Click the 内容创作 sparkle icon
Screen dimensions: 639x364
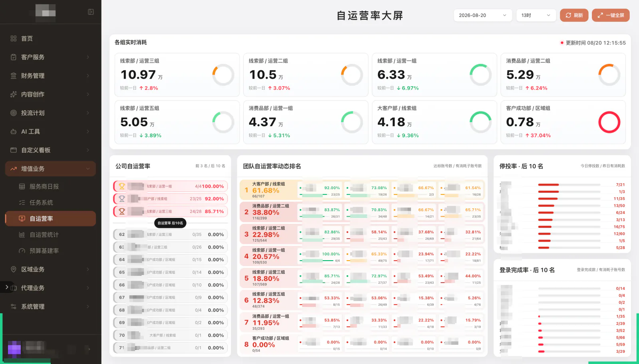coord(14,94)
